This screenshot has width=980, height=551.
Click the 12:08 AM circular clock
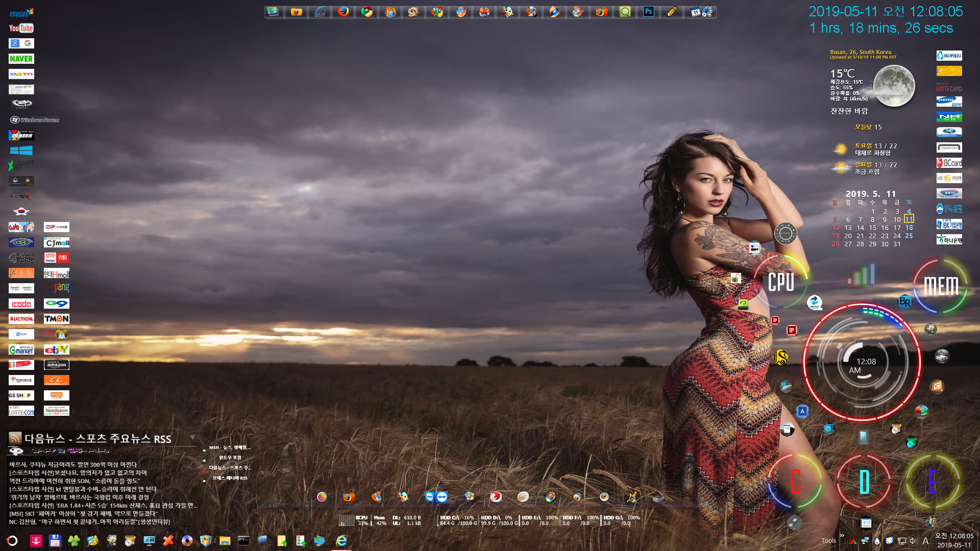pyautogui.click(x=862, y=362)
